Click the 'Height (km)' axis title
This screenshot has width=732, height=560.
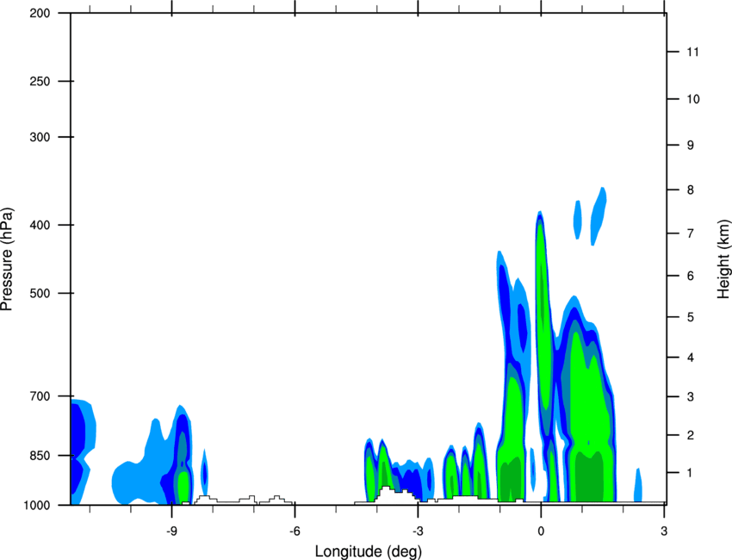(723, 258)
